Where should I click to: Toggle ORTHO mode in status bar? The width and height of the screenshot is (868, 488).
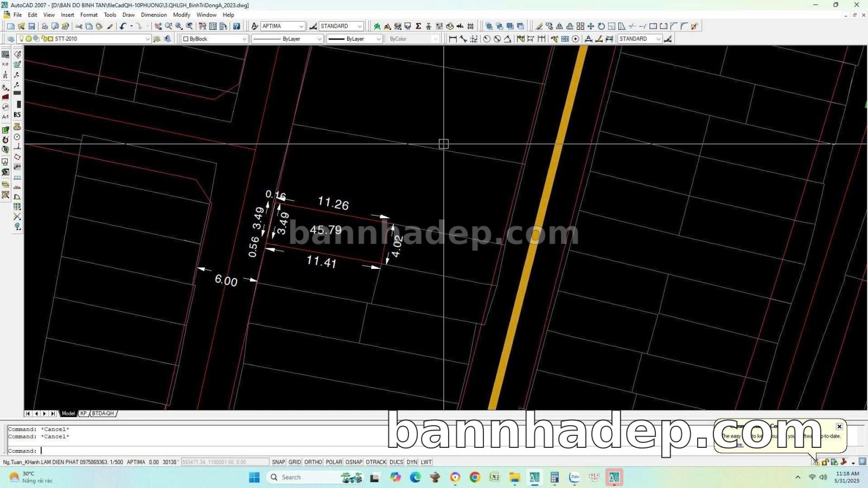[x=313, y=462]
